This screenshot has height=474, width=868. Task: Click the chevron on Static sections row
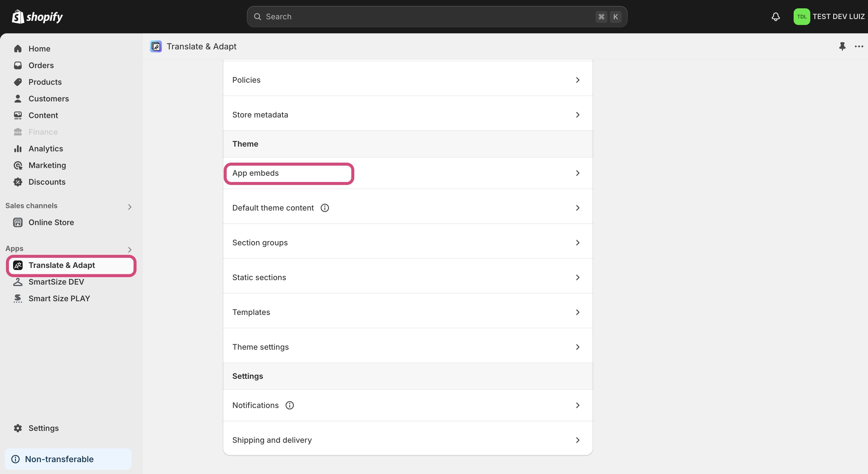tap(578, 278)
